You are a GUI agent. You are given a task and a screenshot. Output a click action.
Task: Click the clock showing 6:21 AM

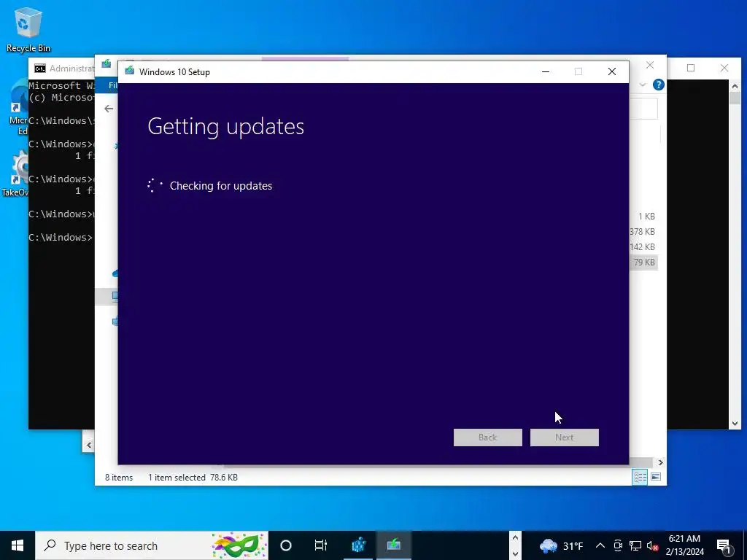(684, 545)
